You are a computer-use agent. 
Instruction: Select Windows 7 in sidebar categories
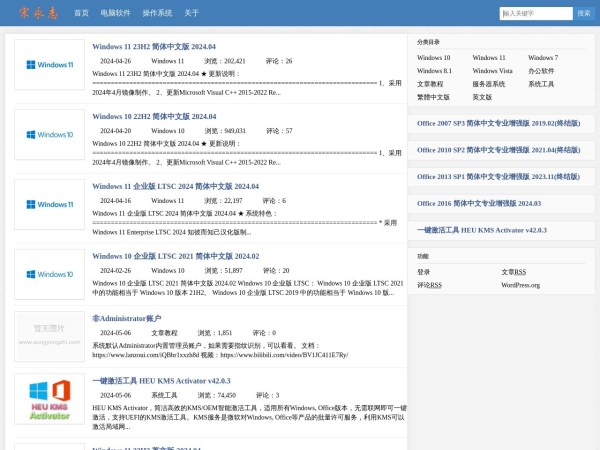click(x=543, y=58)
